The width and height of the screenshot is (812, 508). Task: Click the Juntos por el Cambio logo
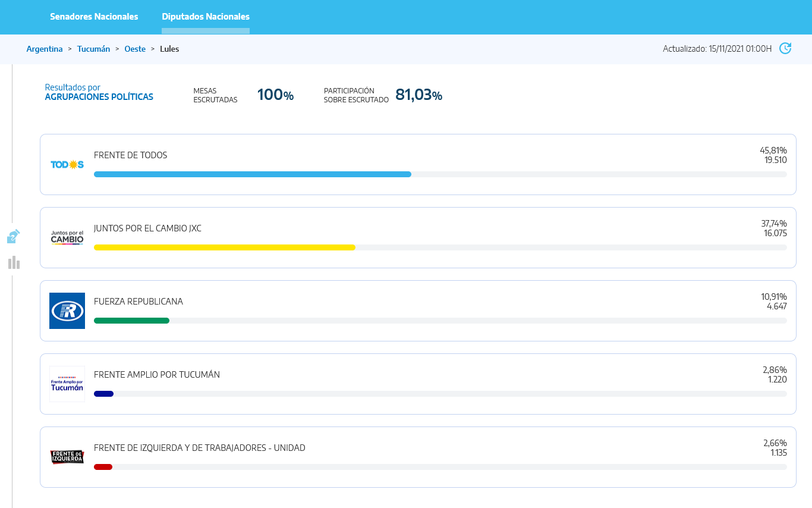click(x=67, y=238)
